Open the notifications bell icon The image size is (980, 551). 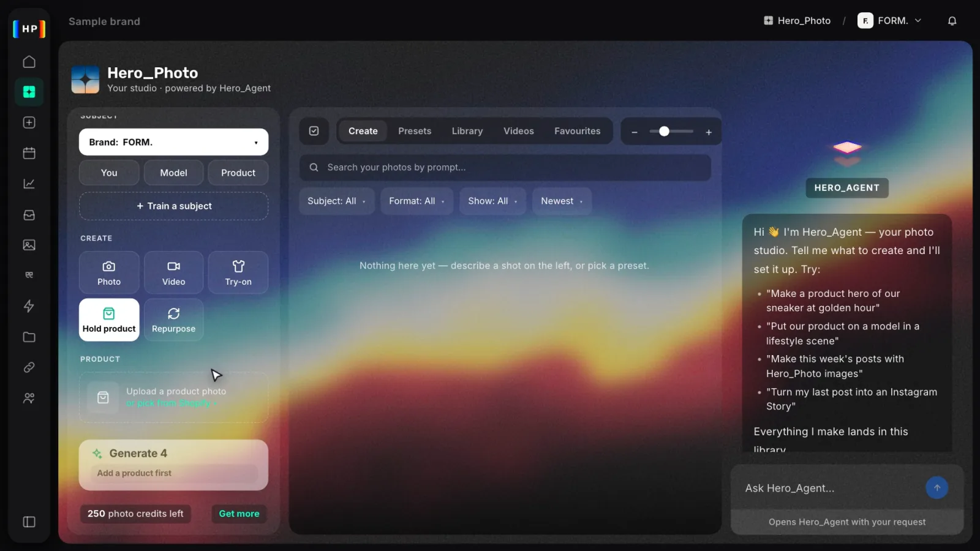952,21
